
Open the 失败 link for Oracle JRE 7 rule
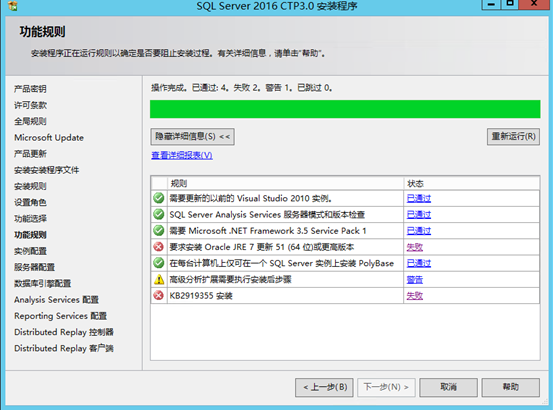pos(414,247)
